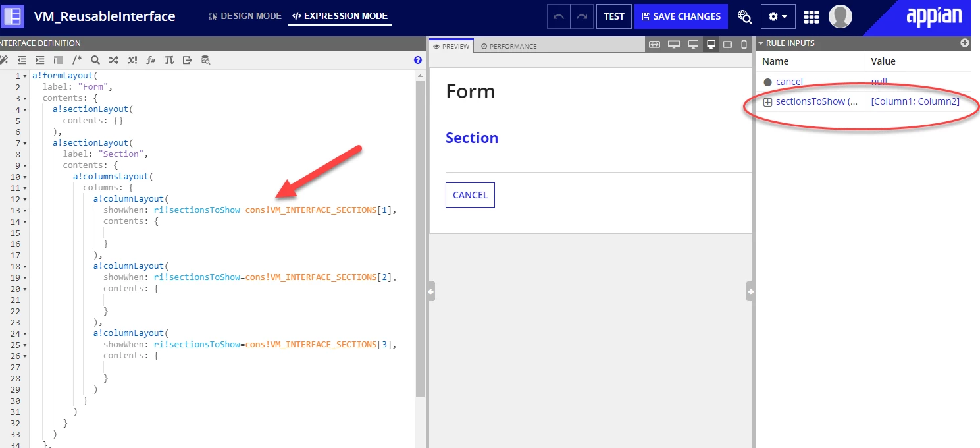
Task: Redo the last change
Action: click(582, 16)
